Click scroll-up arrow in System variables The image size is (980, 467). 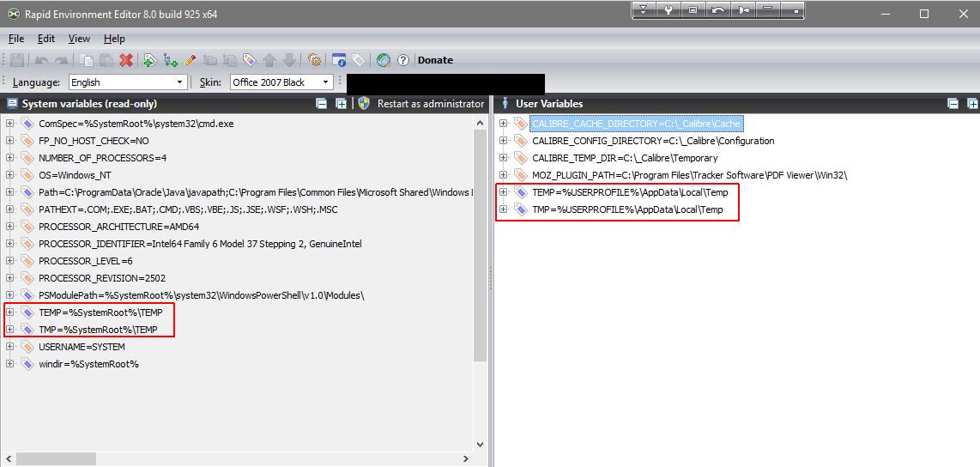coord(480,123)
